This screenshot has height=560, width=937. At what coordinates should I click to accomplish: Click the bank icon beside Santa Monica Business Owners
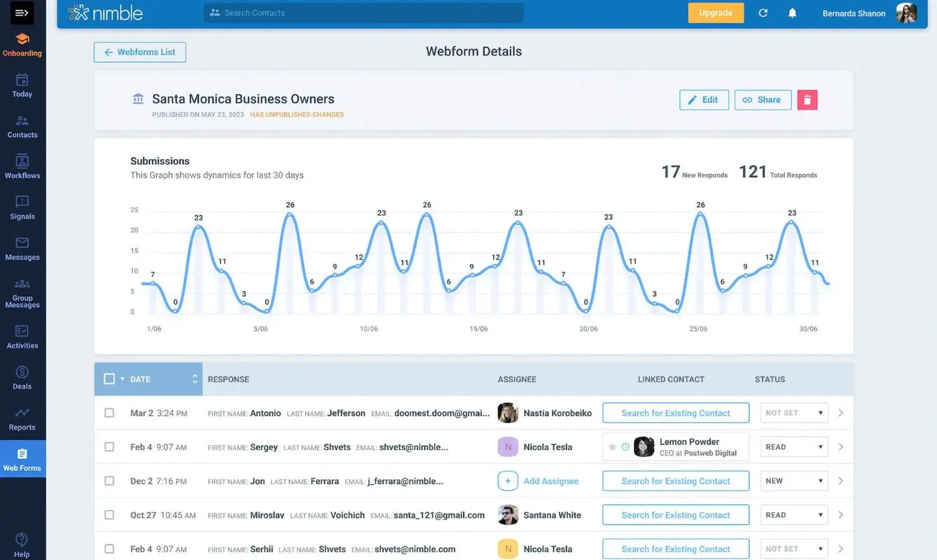(138, 99)
